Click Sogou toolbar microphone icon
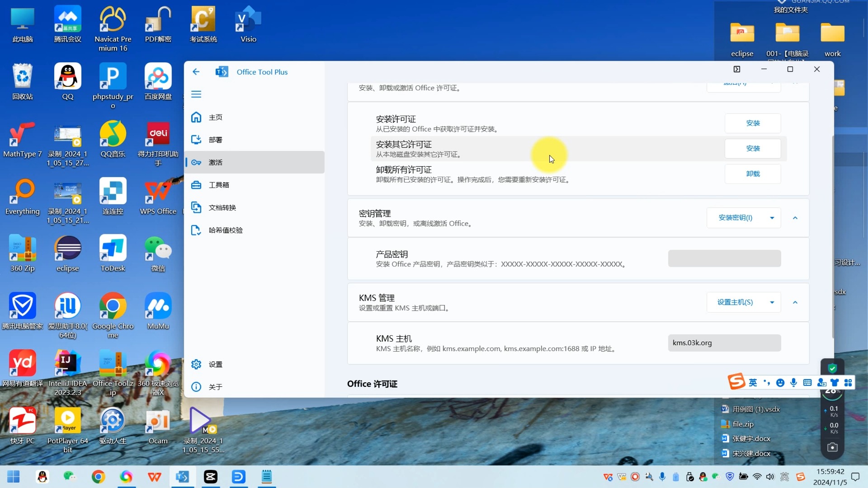This screenshot has height=488, width=868. (x=793, y=383)
